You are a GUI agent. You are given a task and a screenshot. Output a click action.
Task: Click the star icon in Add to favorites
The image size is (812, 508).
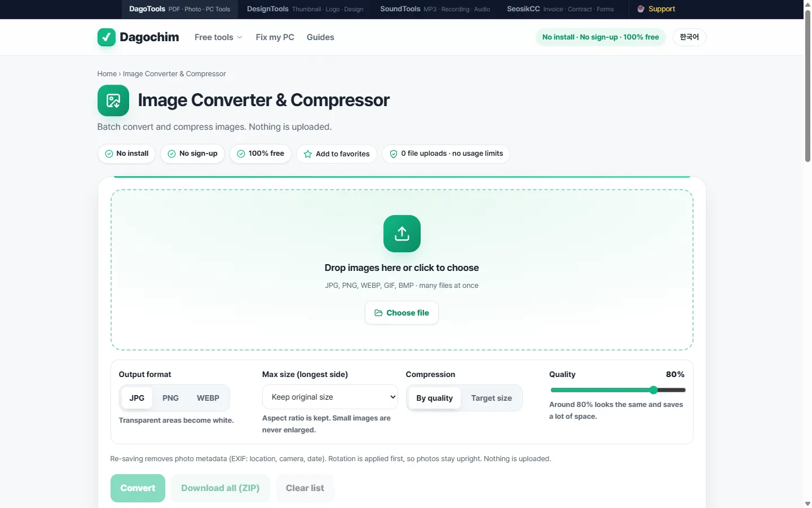[308, 154]
